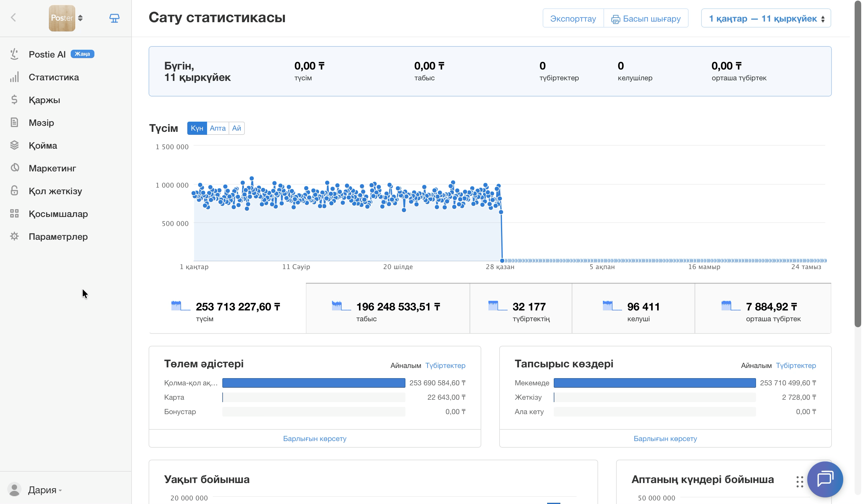Click the printer icon
The width and height of the screenshot is (863, 504).
click(x=616, y=19)
